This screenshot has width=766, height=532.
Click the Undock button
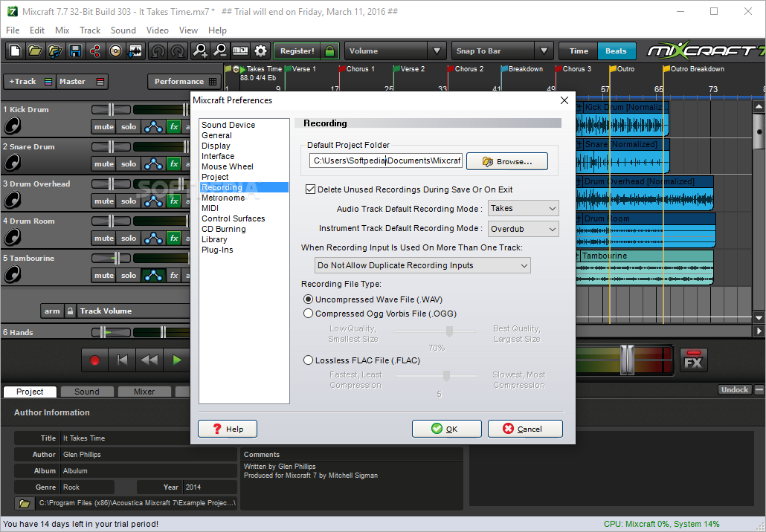click(735, 389)
